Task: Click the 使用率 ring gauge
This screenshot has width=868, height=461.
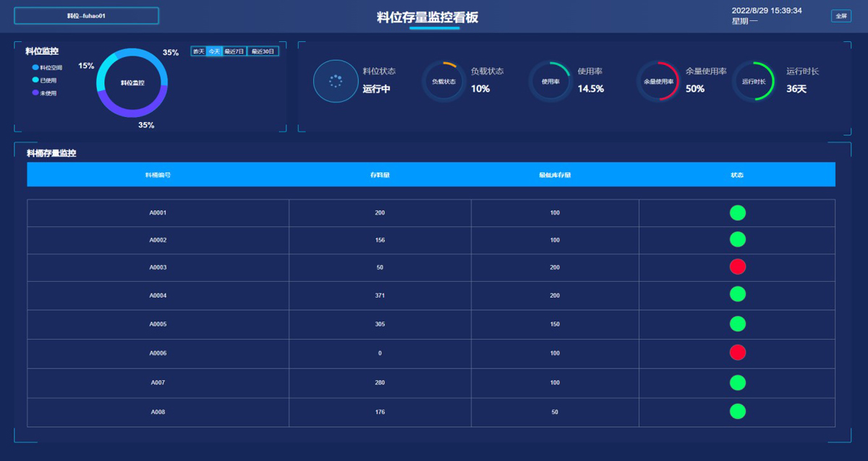Action: [x=550, y=82]
